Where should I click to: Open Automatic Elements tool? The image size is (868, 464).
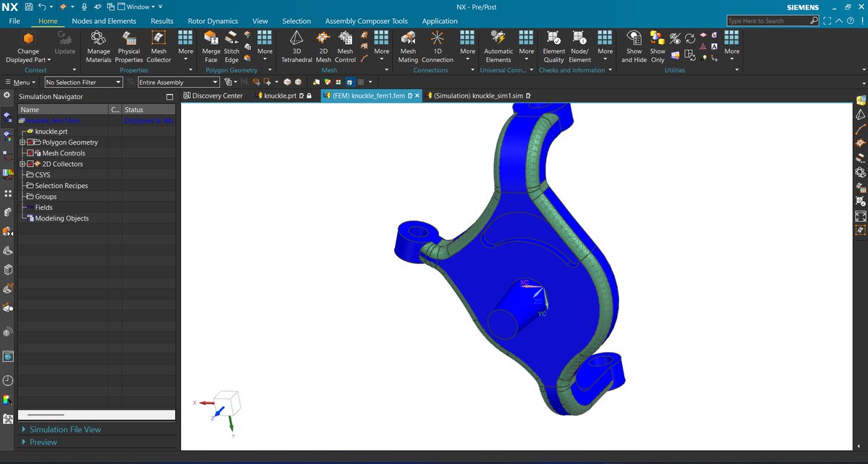pyautogui.click(x=498, y=47)
